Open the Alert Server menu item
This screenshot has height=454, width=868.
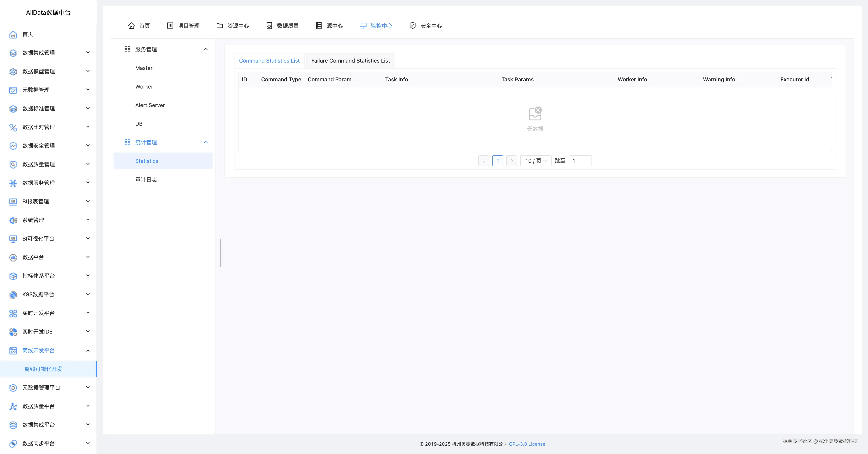(x=150, y=105)
